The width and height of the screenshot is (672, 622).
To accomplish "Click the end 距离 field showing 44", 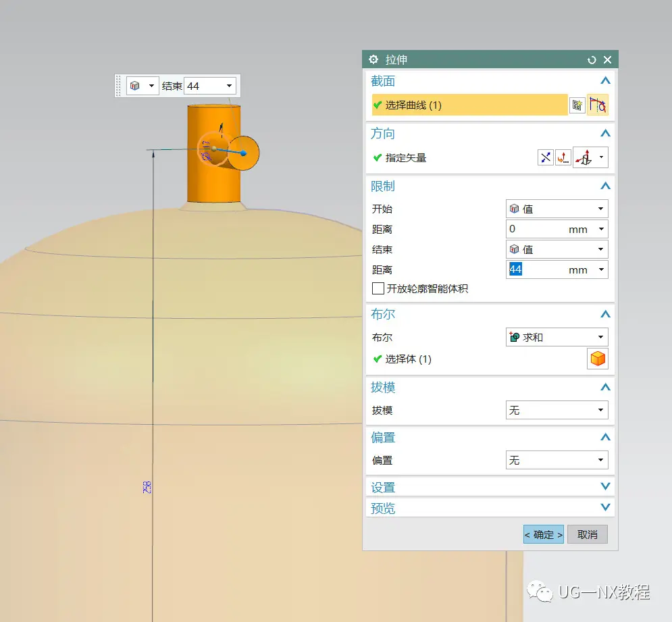I will (x=537, y=269).
